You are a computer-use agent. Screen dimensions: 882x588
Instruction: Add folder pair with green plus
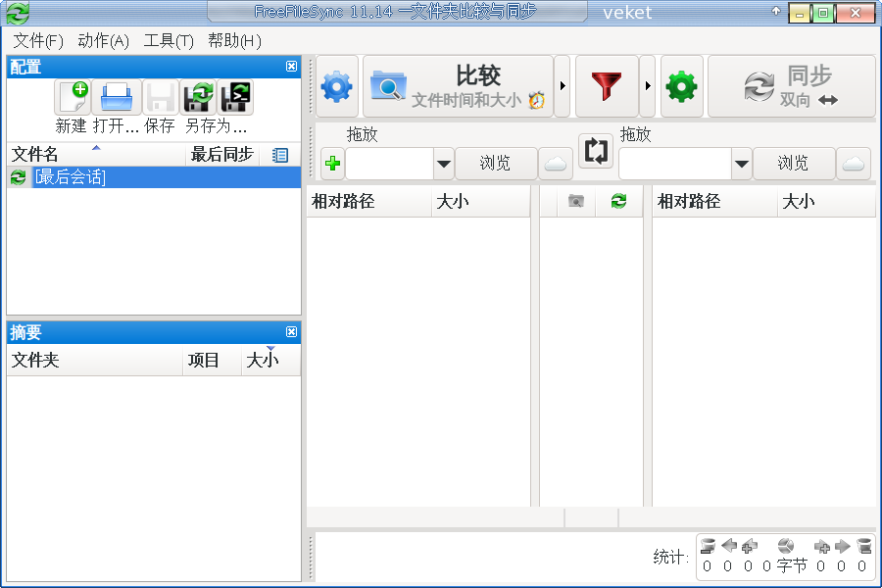pyautogui.click(x=332, y=164)
